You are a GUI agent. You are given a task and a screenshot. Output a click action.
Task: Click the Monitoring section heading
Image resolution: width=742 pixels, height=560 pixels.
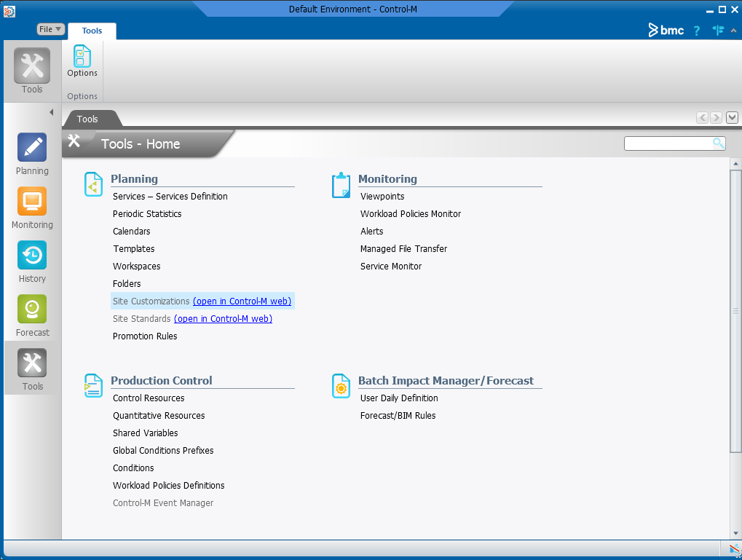pyautogui.click(x=387, y=179)
